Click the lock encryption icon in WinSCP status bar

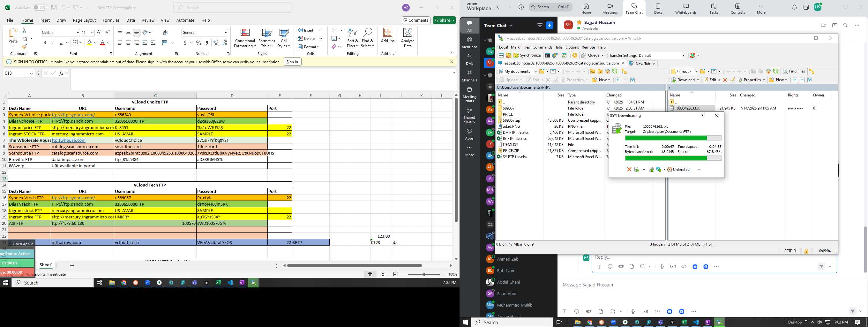coord(806,251)
